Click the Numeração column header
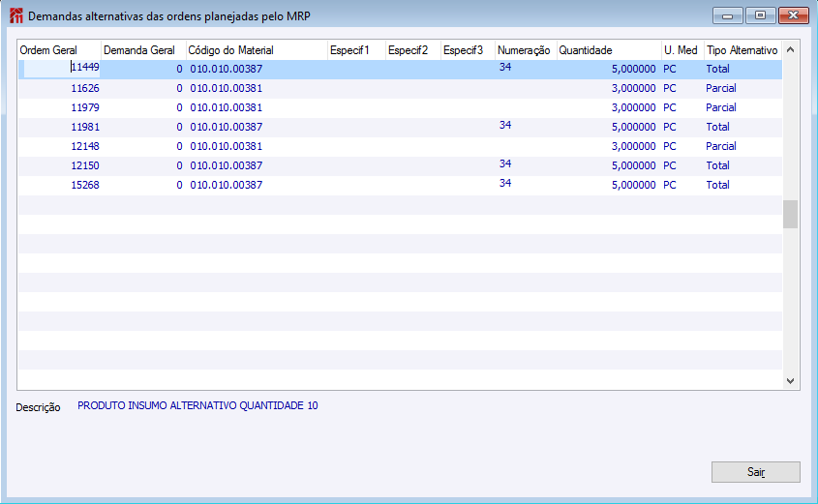The image size is (818, 504). pos(524,50)
